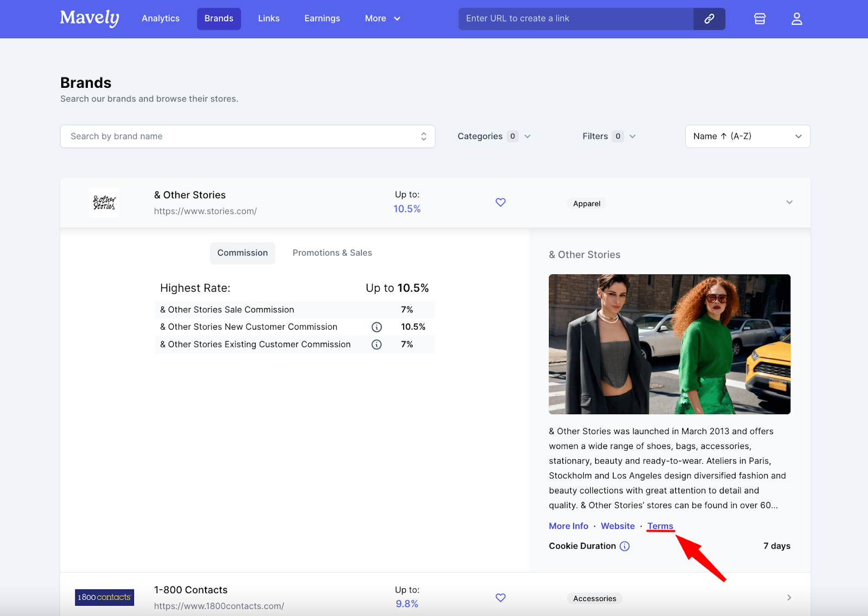Click the & Other Stories logo thumbnail
868x616 pixels.
pos(104,203)
